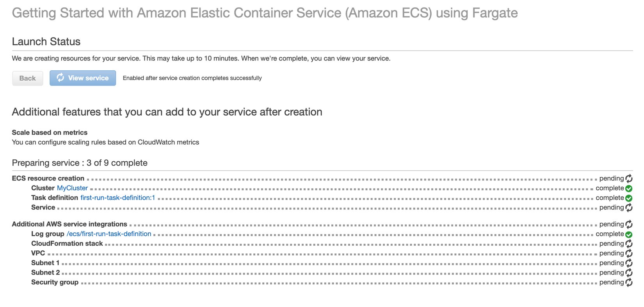
Task: Click the View service button
Action: coord(83,78)
